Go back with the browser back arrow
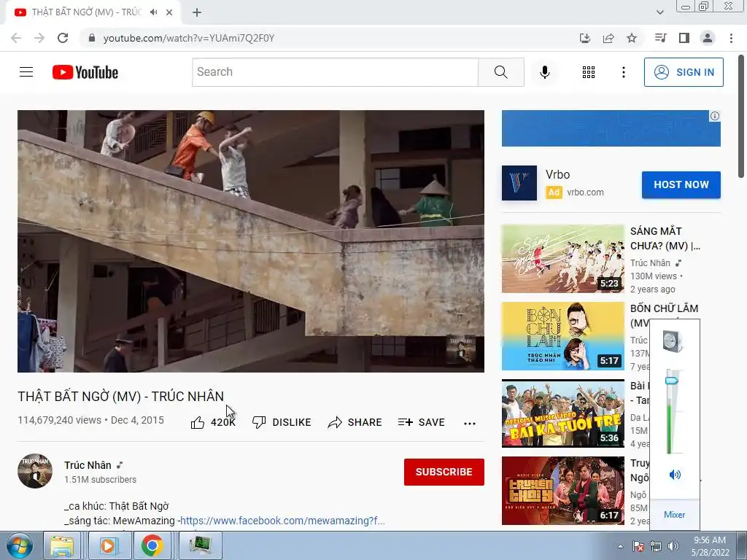This screenshot has height=560, width=747. 16,38
